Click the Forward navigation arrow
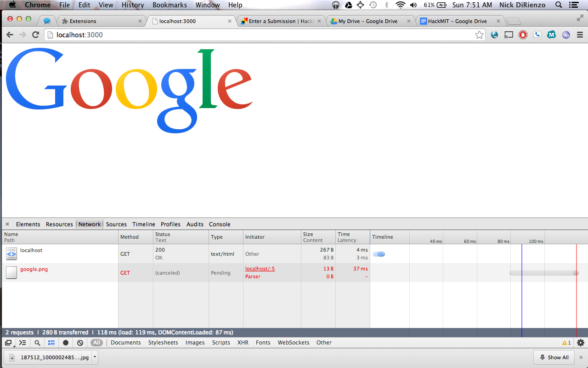 click(23, 35)
